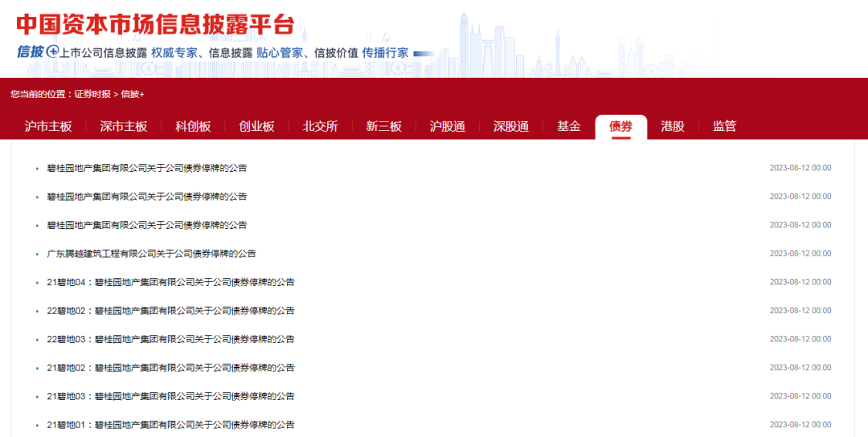Open the 广东腾越建筑工程有限公司 bond suspension announcement
This screenshot has height=437, width=868.
coord(151,253)
